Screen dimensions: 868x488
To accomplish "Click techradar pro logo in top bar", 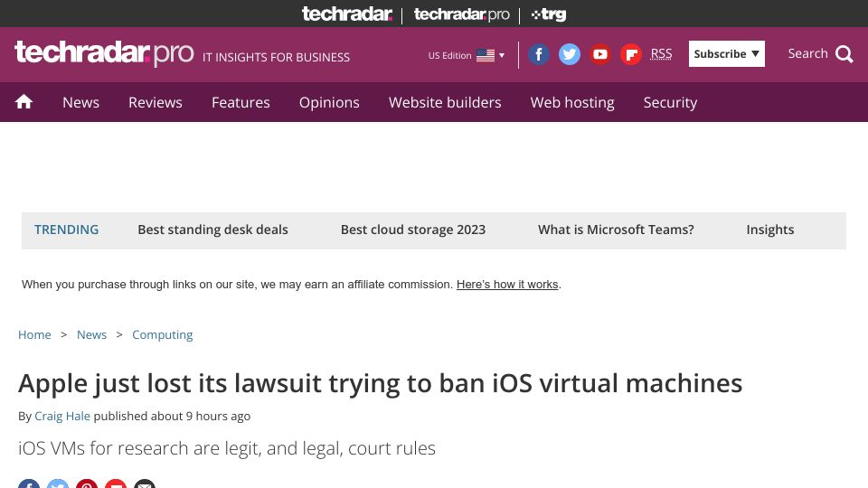I will tap(462, 14).
